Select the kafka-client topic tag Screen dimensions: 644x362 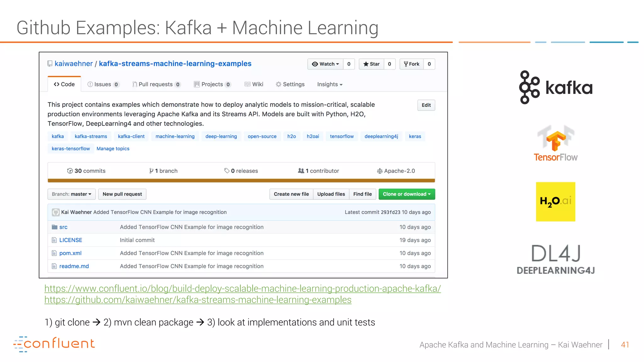[131, 136]
